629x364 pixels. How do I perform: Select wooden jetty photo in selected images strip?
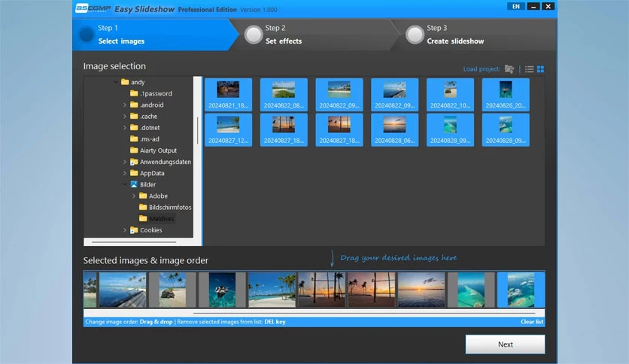pos(123,290)
